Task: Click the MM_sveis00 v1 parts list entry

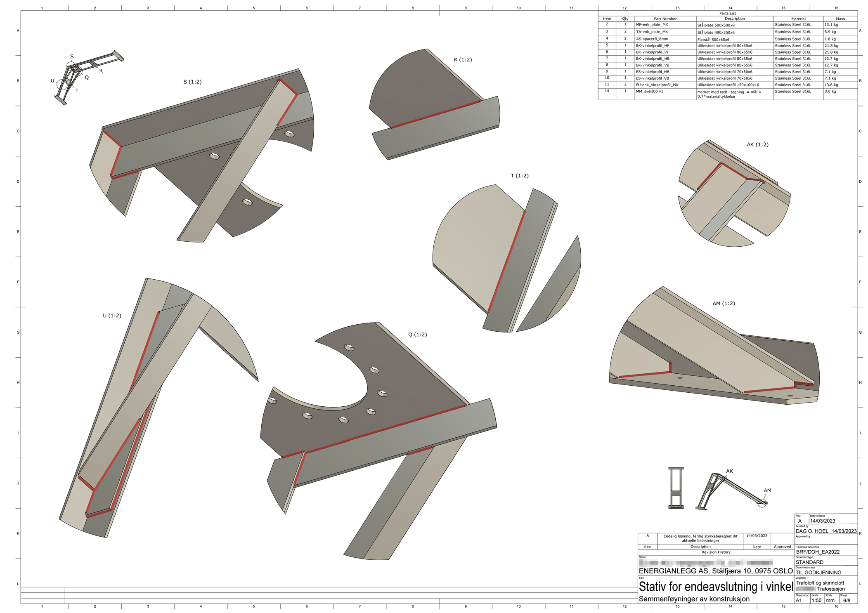Action: [x=649, y=92]
